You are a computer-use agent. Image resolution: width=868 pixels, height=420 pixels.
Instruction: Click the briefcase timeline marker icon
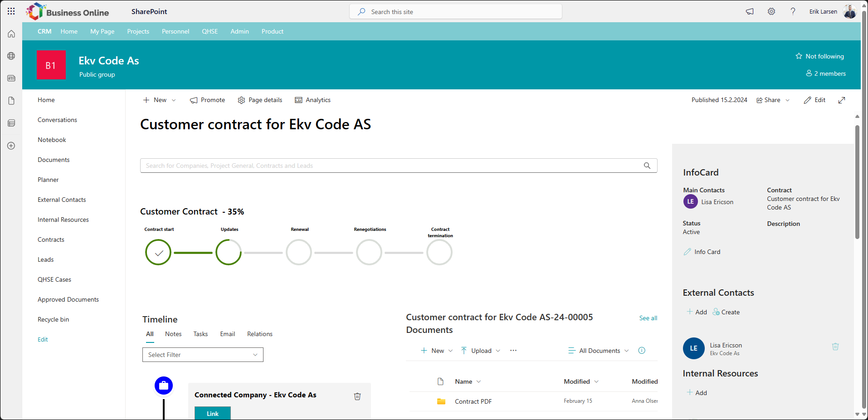(164, 386)
